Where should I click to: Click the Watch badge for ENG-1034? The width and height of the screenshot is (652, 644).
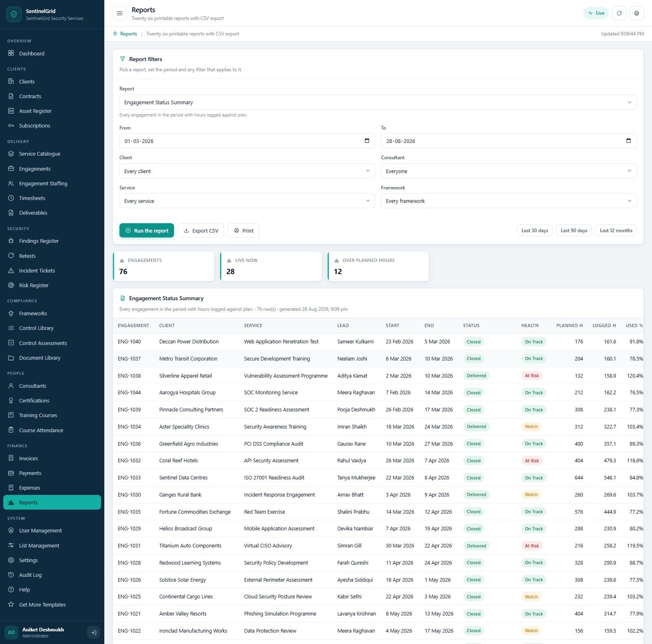[531, 426]
